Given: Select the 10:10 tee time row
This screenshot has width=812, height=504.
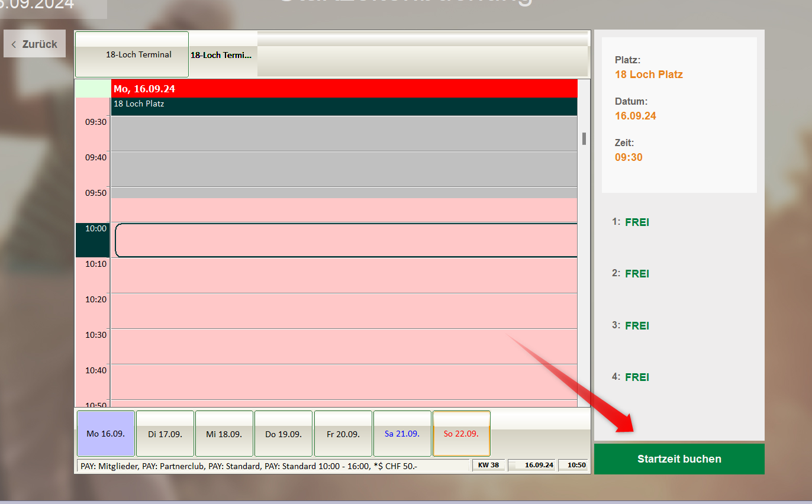Looking at the screenshot, I should pyautogui.click(x=343, y=276).
